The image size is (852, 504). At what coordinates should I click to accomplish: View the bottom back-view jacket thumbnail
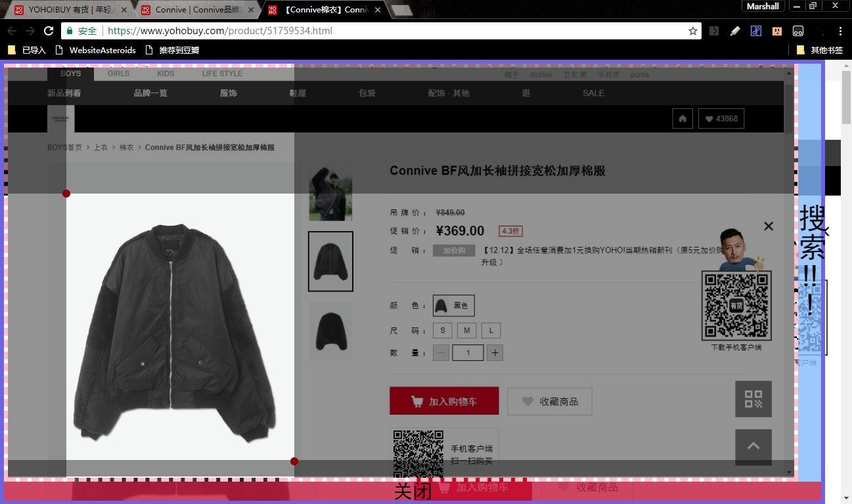tap(330, 331)
